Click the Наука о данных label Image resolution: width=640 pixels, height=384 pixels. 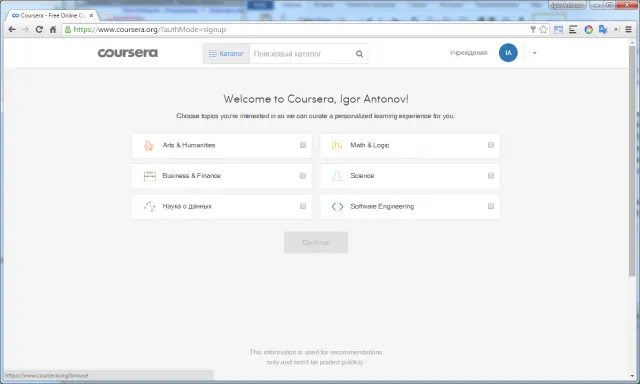tap(187, 206)
